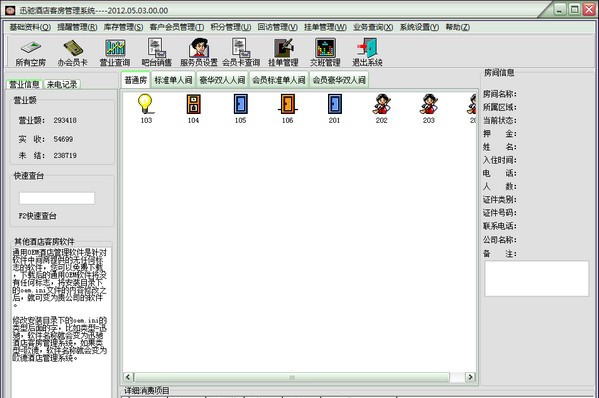The height and width of the screenshot is (398, 599).
Task: Select room 201 blue door icon
Action: [x=334, y=104]
